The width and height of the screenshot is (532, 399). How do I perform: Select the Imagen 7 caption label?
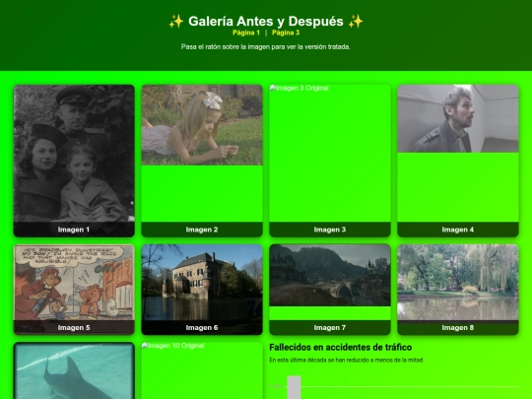pyautogui.click(x=330, y=327)
